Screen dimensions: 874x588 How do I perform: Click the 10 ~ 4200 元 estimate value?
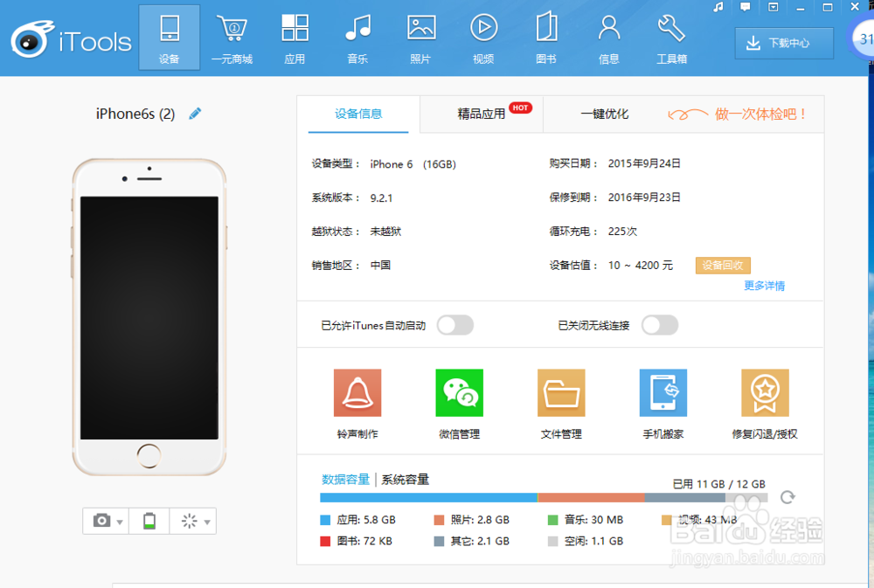pyautogui.click(x=641, y=266)
